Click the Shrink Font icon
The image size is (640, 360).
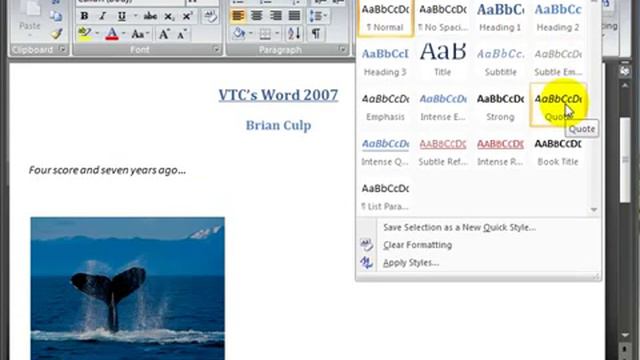point(182,34)
